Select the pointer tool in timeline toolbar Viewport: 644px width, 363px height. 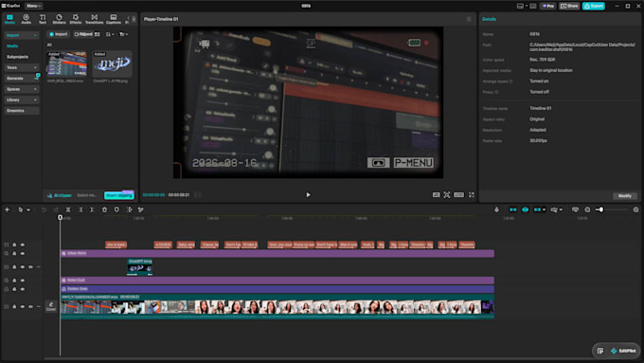pyautogui.click(x=20, y=209)
